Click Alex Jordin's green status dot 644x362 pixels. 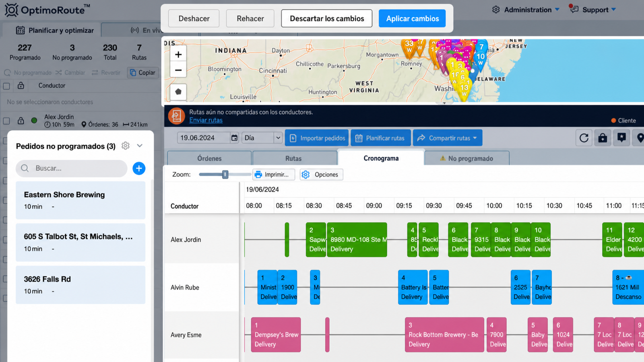[34, 120]
